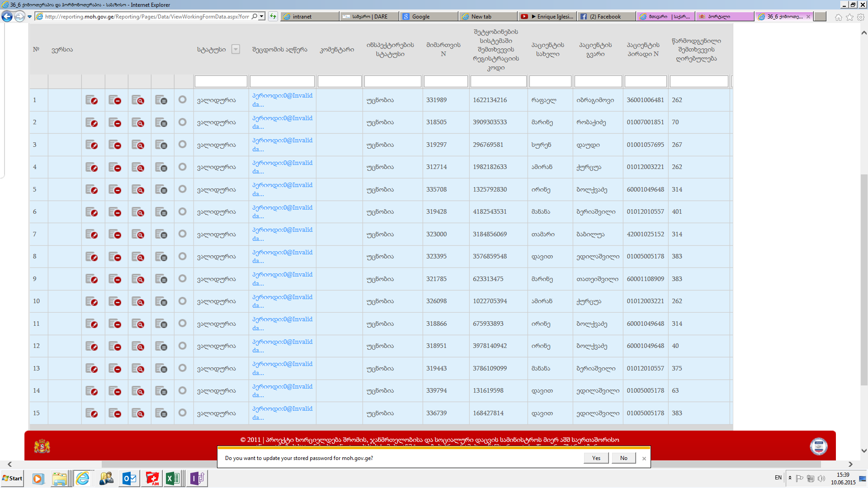Click the horizontal scrollbar right arrow
The image size is (868, 488).
850,464
